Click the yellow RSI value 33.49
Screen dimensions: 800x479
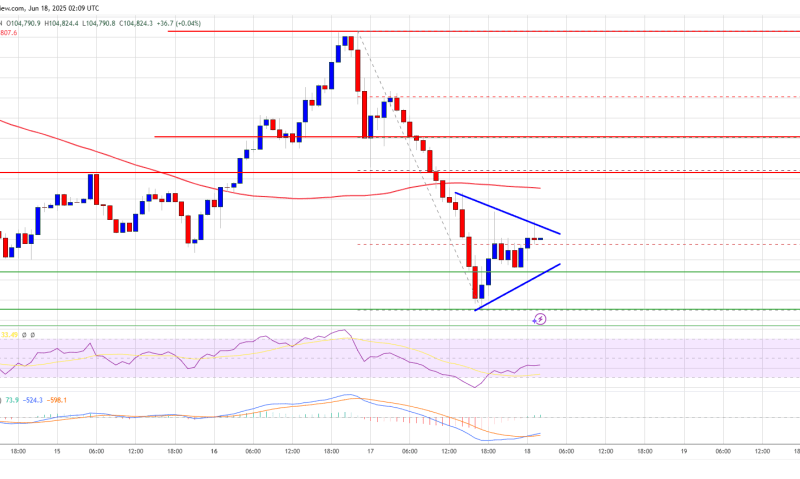point(9,335)
